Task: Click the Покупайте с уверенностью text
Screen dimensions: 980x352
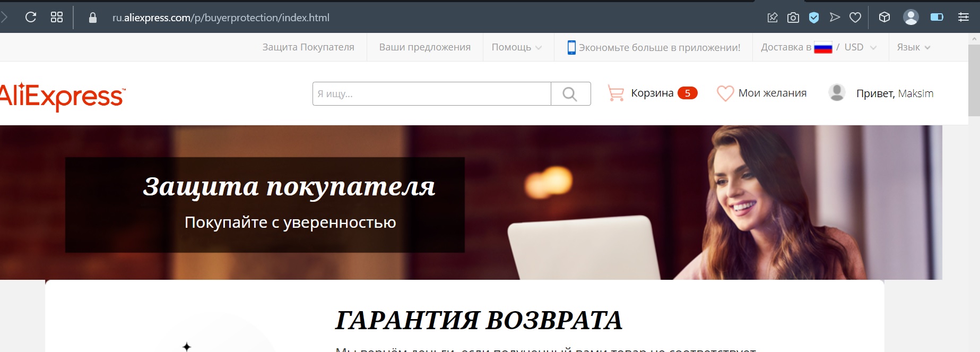Action: [x=290, y=222]
